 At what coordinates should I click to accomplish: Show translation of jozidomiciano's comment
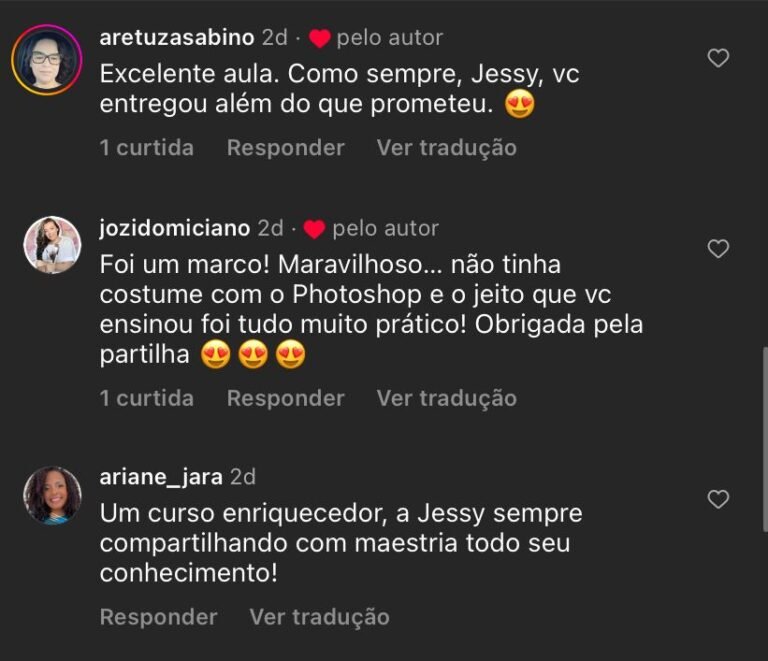tap(446, 398)
